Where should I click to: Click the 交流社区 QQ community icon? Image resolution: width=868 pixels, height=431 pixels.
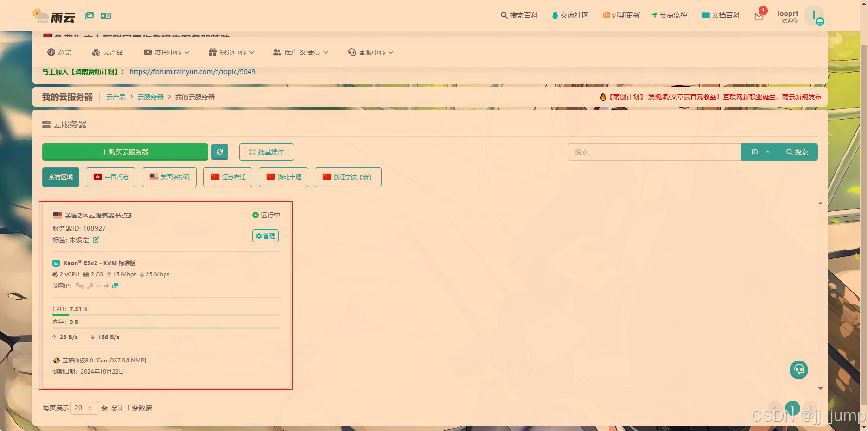coord(555,15)
